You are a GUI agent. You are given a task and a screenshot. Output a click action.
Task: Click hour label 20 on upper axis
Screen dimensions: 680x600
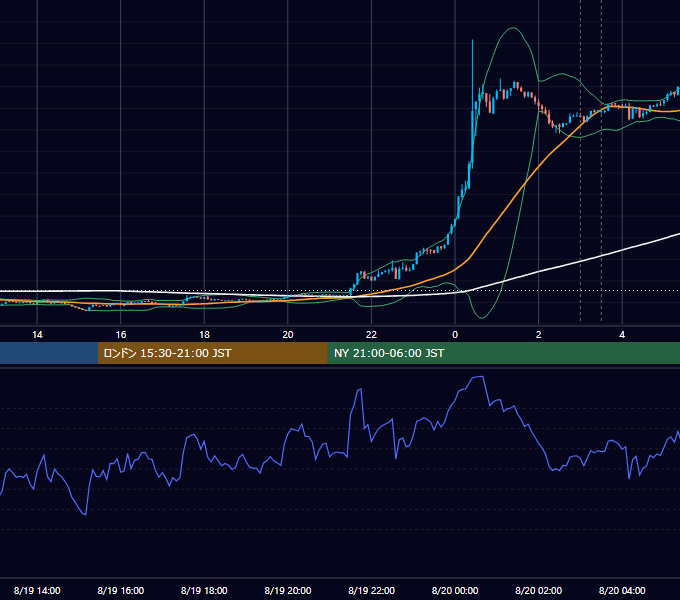coord(288,335)
